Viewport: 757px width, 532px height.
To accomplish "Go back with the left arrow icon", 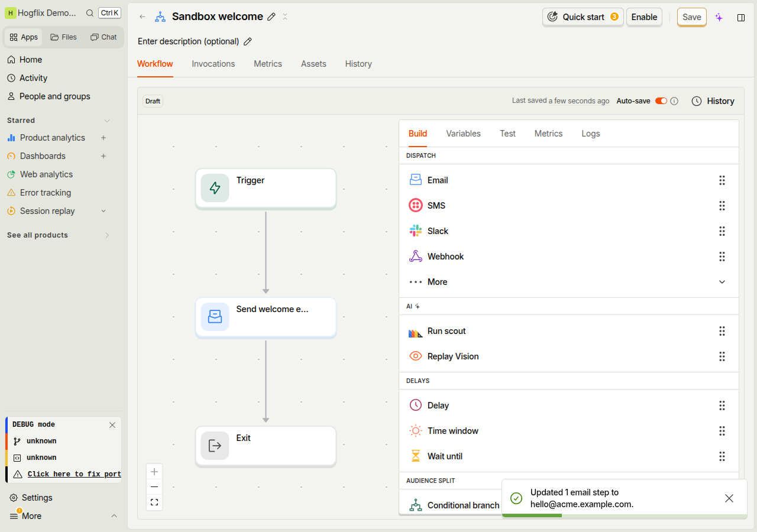I will [143, 17].
